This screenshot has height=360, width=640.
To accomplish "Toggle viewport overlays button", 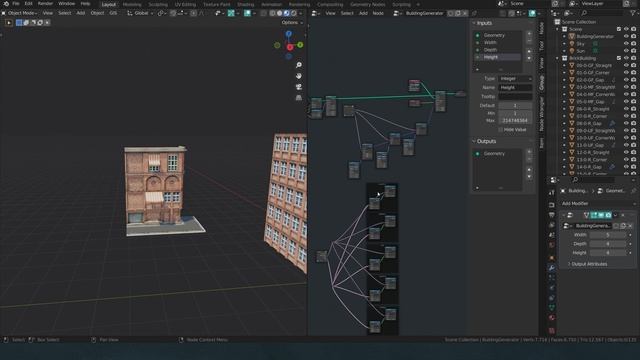I will point(247,13).
